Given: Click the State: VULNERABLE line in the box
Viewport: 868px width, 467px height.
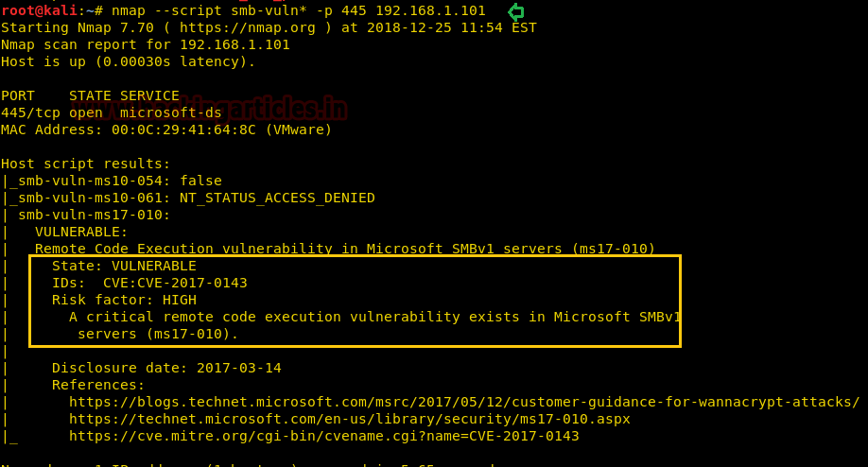Looking at the screenshot, I should click(x=124, y=266).
